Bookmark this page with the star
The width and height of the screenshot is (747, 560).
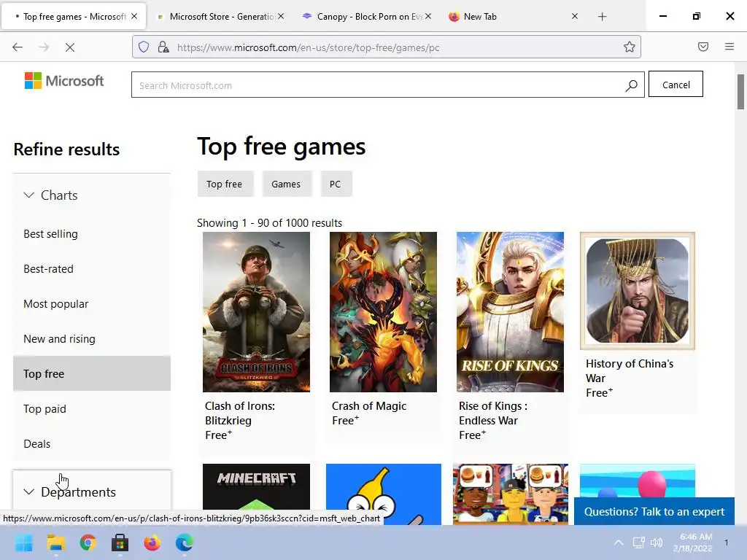(x=630, y=47)
